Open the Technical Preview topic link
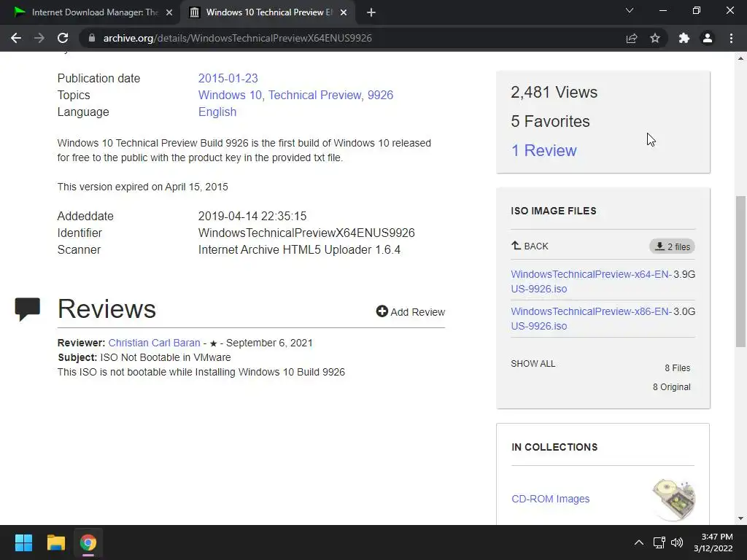 314,95
